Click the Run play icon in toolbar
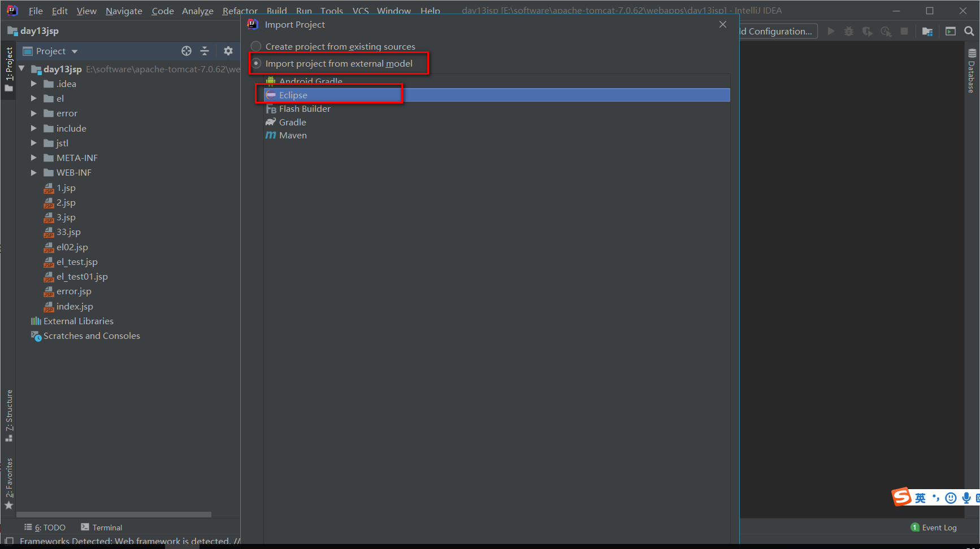Image resolution: width=980 pixels, height=549 pixels. [x=831, y=31]
